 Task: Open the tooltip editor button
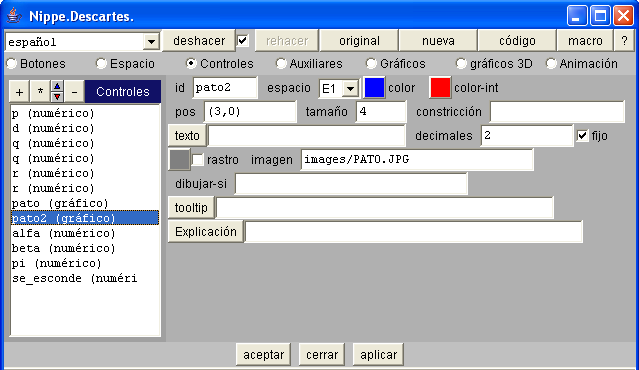192,207
